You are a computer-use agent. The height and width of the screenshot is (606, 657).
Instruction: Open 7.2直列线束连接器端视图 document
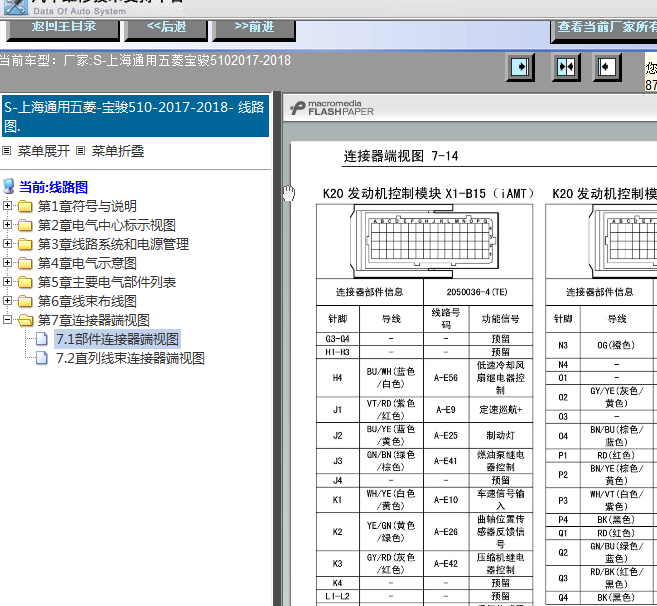[x=130, y=358]
